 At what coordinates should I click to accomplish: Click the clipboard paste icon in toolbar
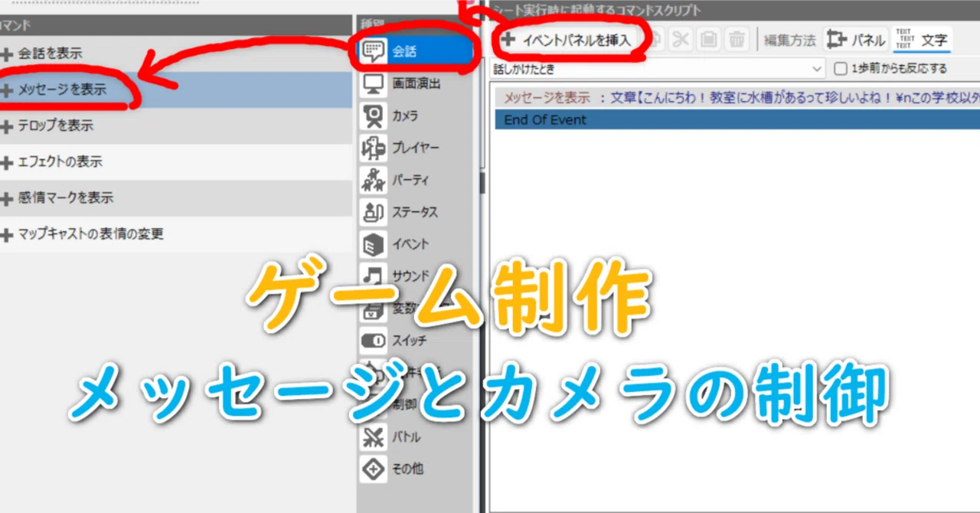(708, 39)
